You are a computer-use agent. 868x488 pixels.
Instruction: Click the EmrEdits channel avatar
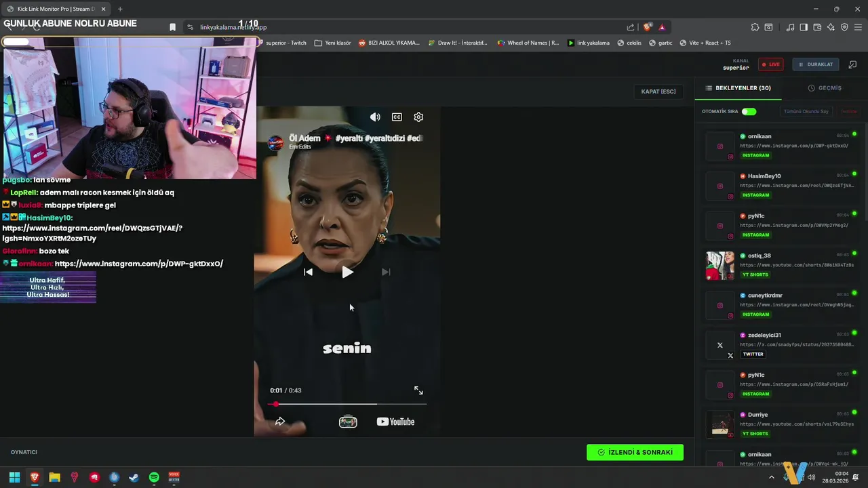tap(275, 142)
